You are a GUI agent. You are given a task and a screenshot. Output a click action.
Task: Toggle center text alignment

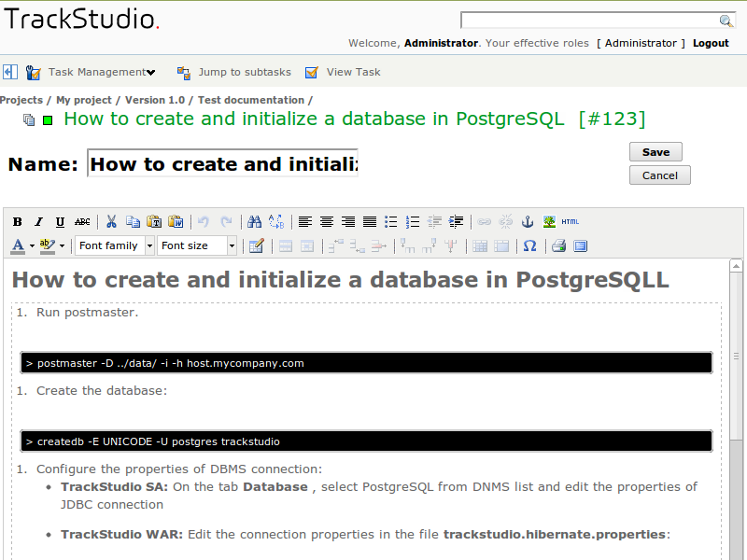[326, 221]
